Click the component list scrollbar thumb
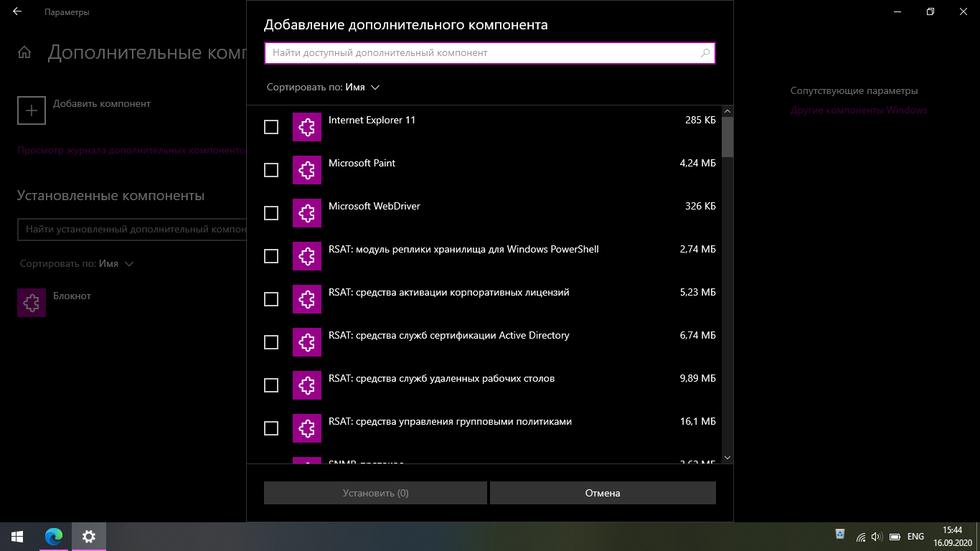Screen dimensions: 980x551 [727, 136]
